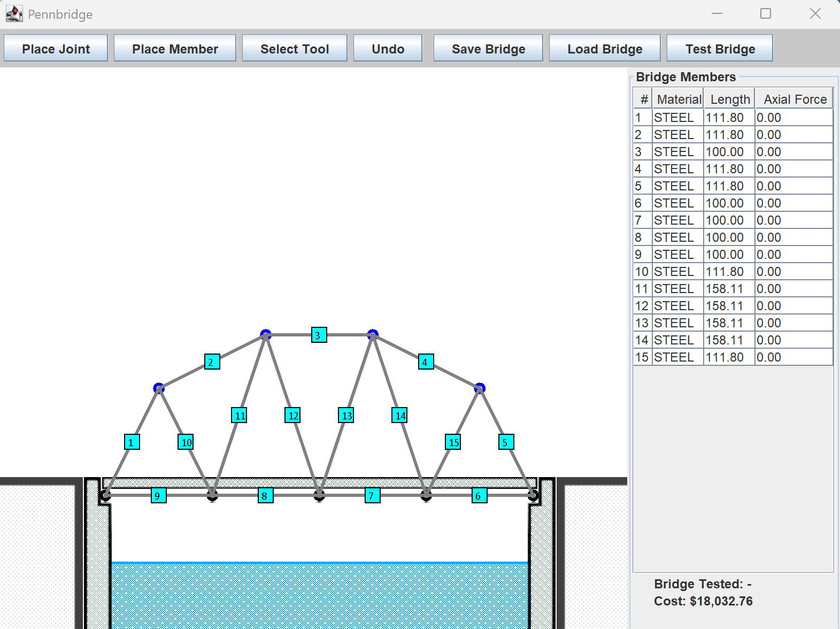
Task: Select the Place Member tool
Action: coord(175,48)
